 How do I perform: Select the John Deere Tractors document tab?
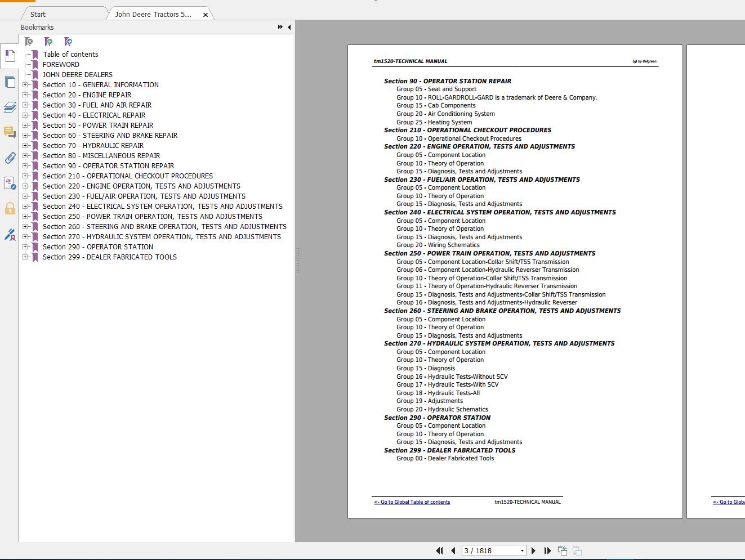click(x=153, y=14)
